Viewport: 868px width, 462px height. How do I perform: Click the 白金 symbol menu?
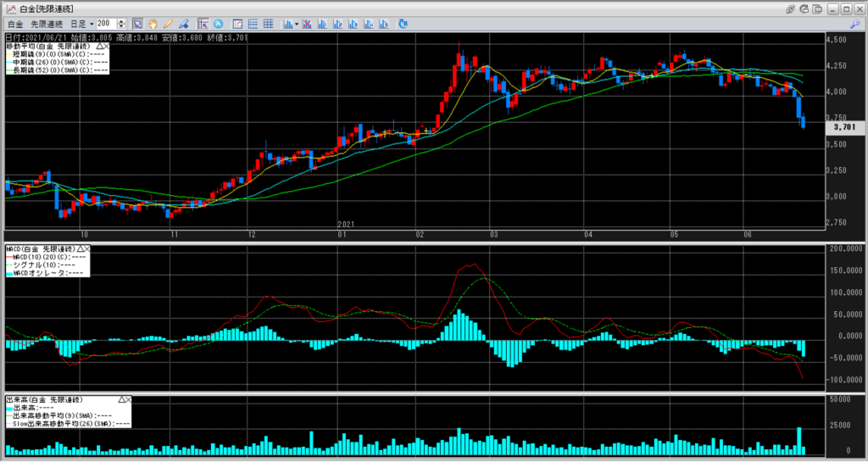pyautogui.click(x=15, y=24)
